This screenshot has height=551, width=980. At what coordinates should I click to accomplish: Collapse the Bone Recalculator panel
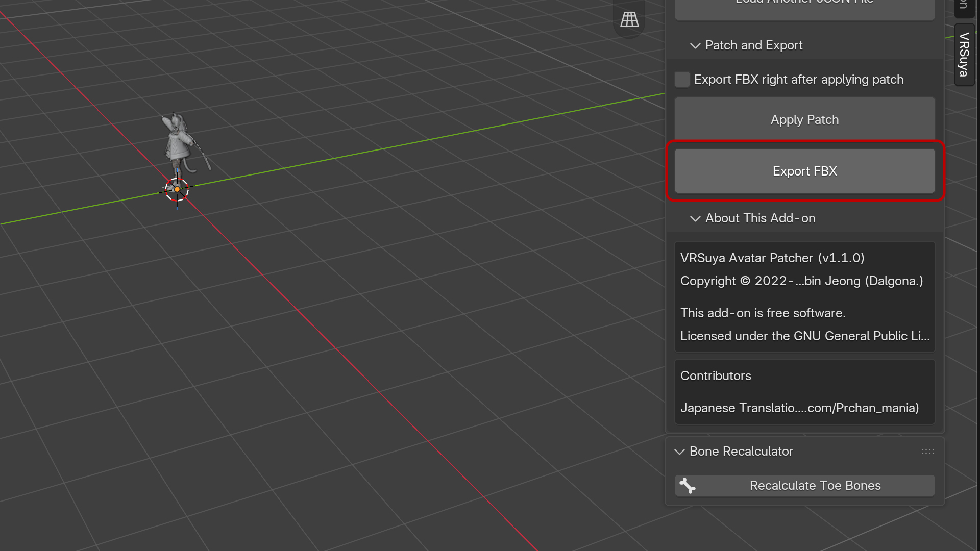[679, 452]
